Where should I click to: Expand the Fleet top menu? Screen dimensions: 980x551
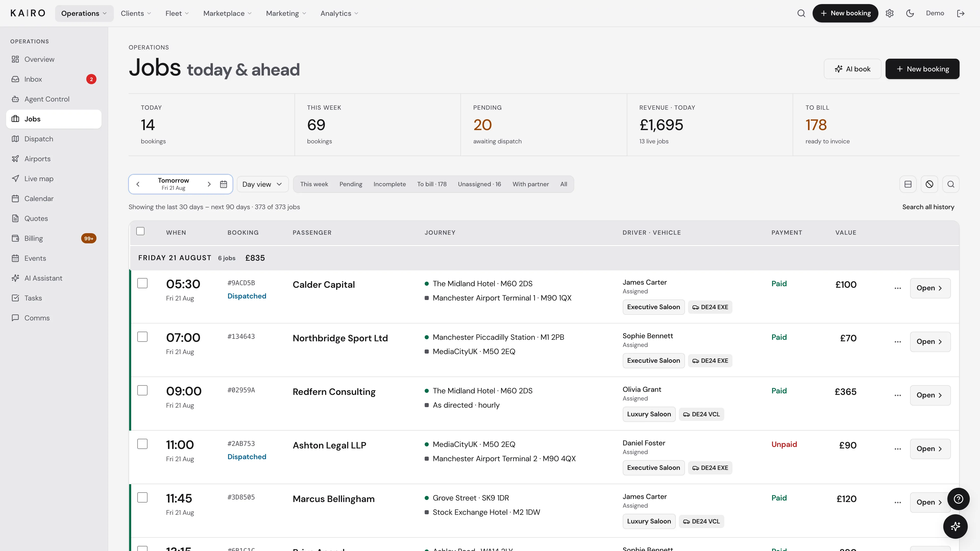tap(177, 13)
